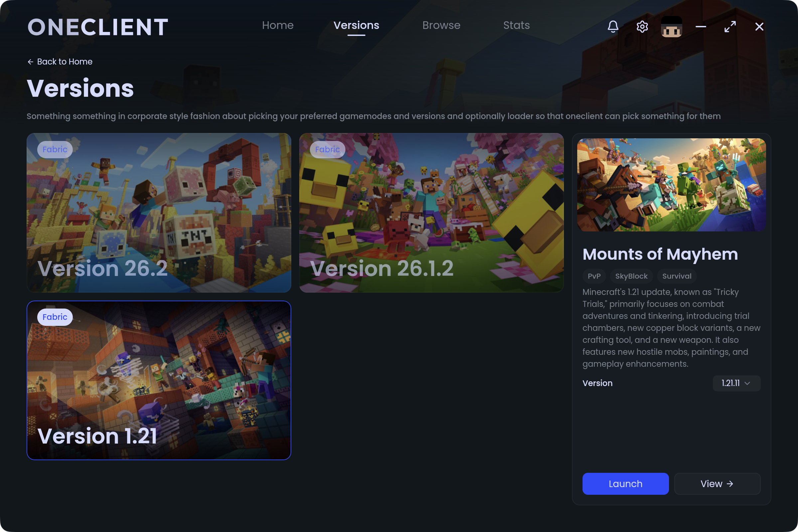This screenshot has height=532, width=798.
Task: Select the Version 26.1.2 card
Action: (431, 213)
